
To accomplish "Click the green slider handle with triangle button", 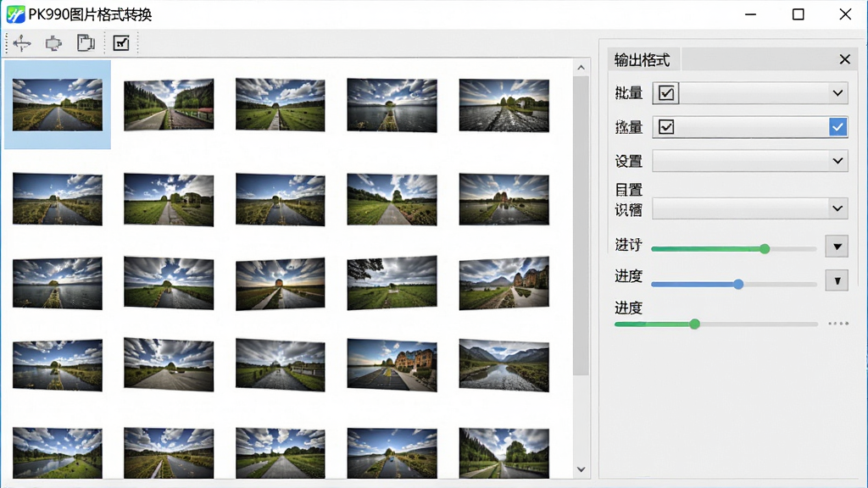I will tap(765, 249).
